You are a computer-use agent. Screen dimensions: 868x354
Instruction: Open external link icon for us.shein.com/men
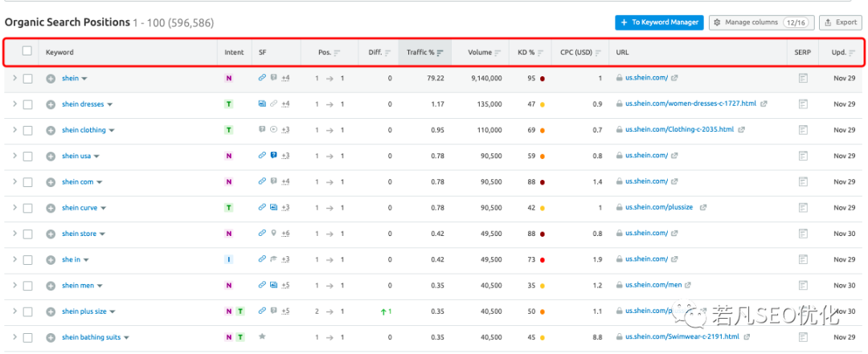tap(689, 285)
